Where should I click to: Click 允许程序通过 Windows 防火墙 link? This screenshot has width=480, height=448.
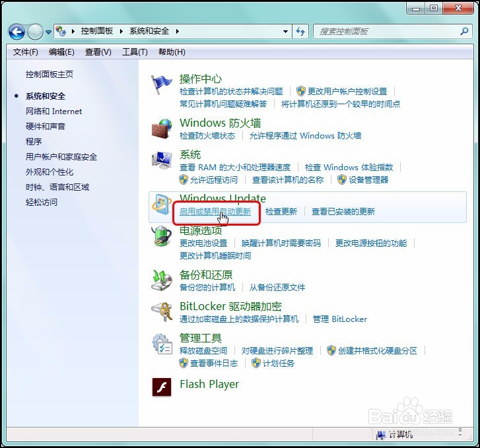click(x=305, y=135)
